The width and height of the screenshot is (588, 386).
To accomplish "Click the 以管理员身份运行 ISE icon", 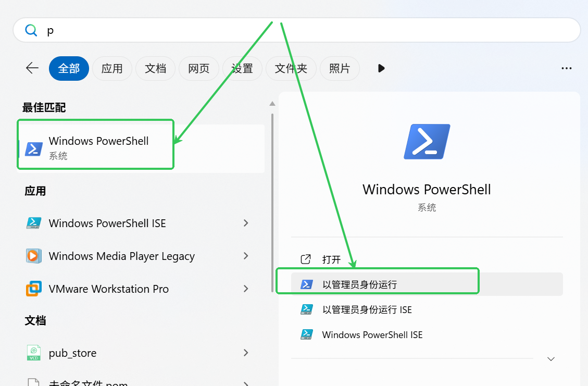I will [306, 309].
